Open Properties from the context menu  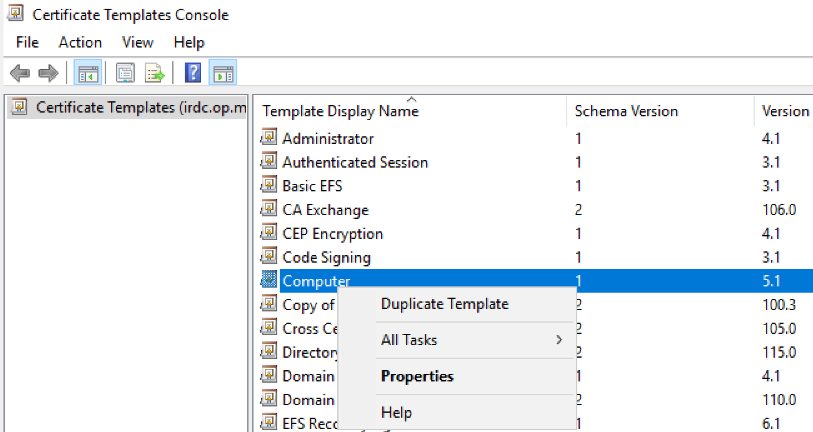coord(417,376)
